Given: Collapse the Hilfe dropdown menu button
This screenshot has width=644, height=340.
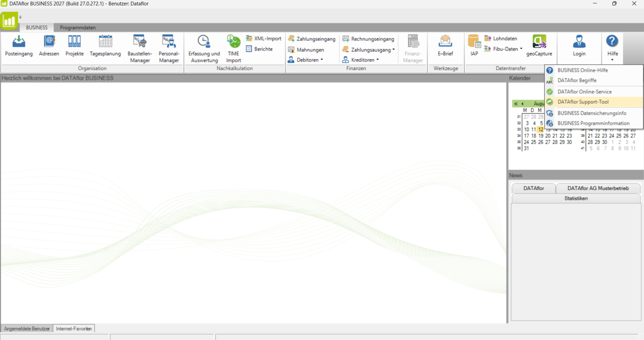Looking at the screenshot, I should 612,49.
